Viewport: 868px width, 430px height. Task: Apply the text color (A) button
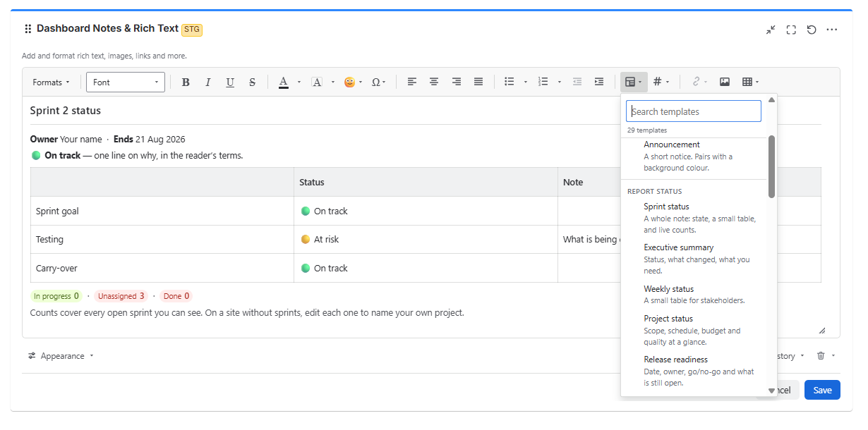pos(283,82)
